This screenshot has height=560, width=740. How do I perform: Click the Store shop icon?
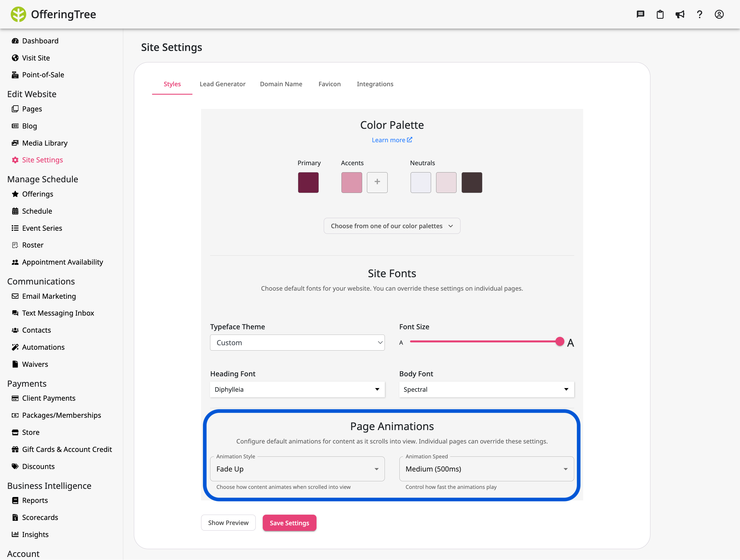(x=15, y=432)
